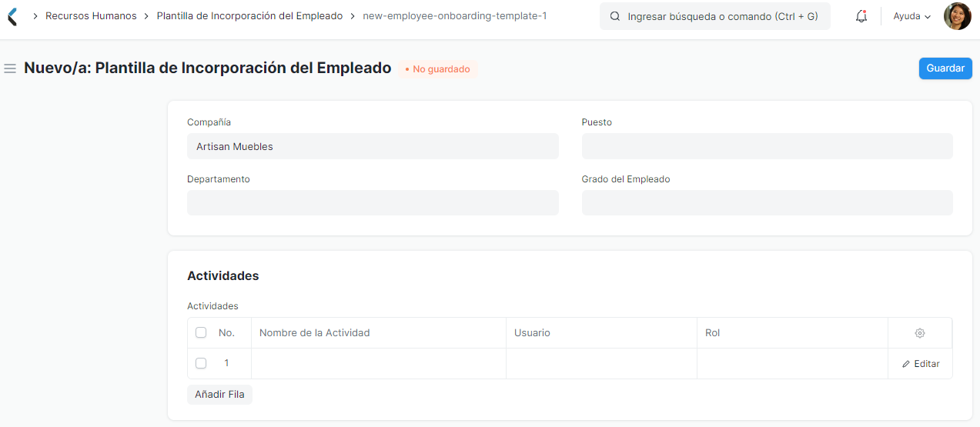The image size is (980, 427).
Task: Click Nombre de la Actividad cell in row 1
Action: coord(379,364)
